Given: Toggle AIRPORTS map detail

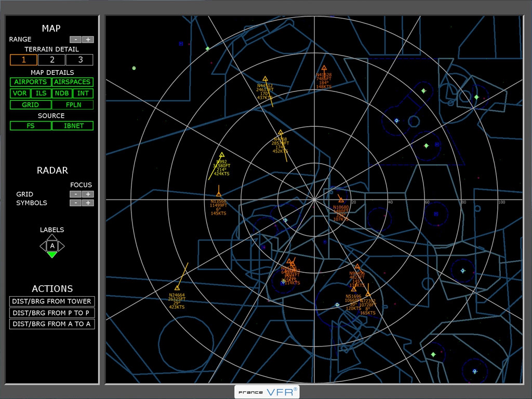Looking at the screenshot, I should (x=31, y=82).
